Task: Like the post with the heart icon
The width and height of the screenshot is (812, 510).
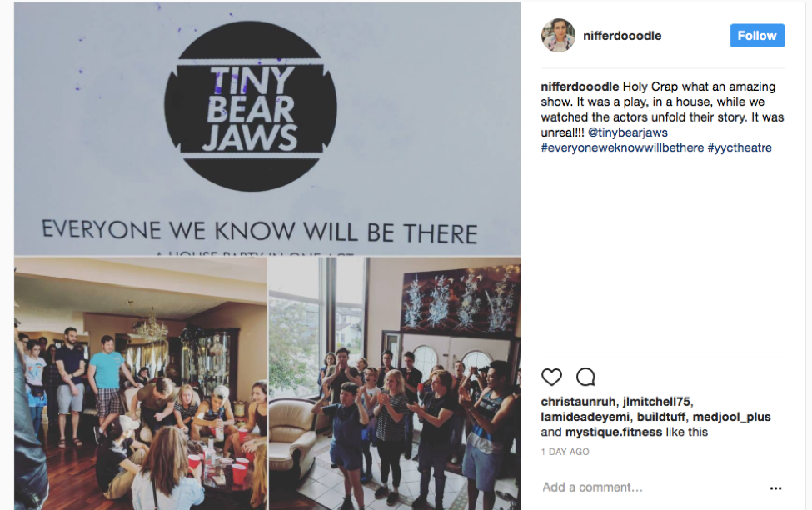Action: click(551, 377)
